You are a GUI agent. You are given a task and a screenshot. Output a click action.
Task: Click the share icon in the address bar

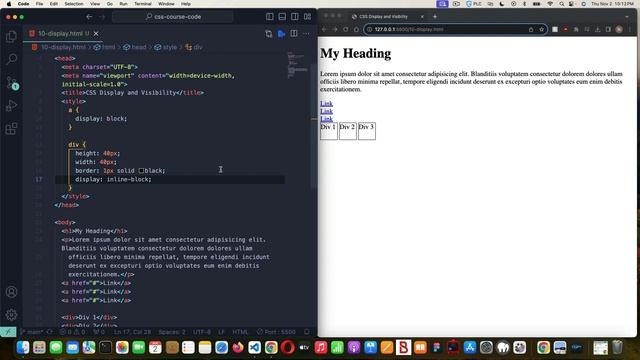[x=531, y=29]
